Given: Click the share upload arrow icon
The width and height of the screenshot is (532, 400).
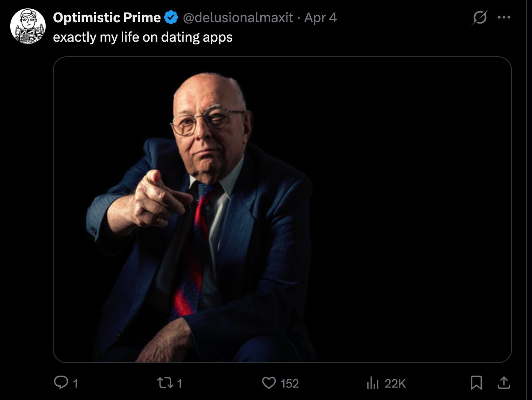Looking at the screenshot, I should (x=504, y=382).
